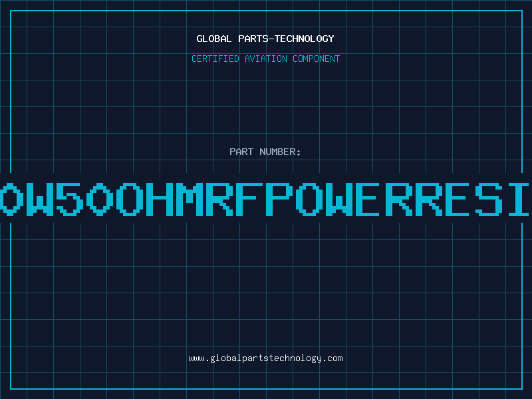Click the digit 5 in the part number
Image resolution: width=532 pixels, height=399 pixels.
(x=70, y=199)
